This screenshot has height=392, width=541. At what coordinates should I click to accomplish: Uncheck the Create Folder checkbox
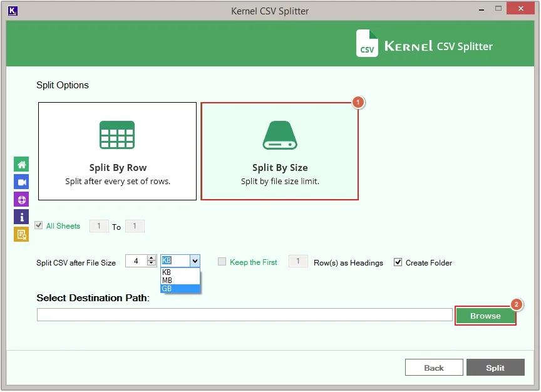[398, 262]
